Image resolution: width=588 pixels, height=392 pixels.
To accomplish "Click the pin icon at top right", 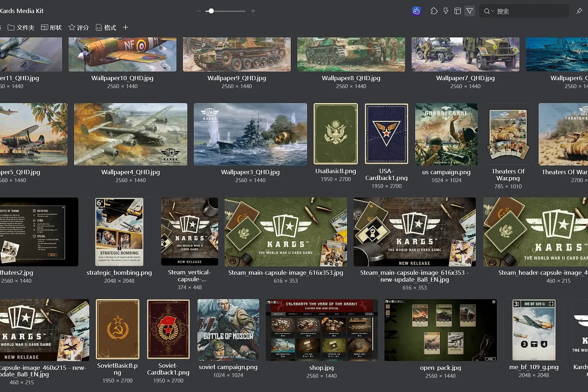I will pos(579,11).
